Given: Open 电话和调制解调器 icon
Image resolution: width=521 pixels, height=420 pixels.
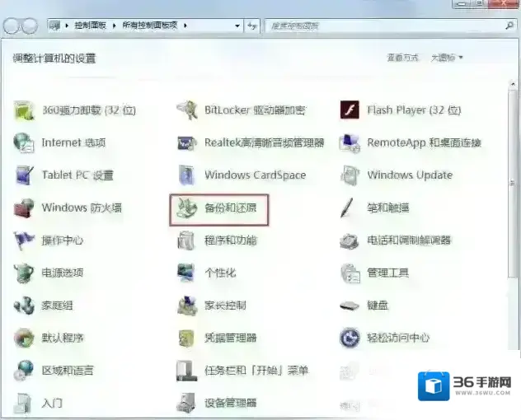Looking at the screenshot, I should (350, 240).
